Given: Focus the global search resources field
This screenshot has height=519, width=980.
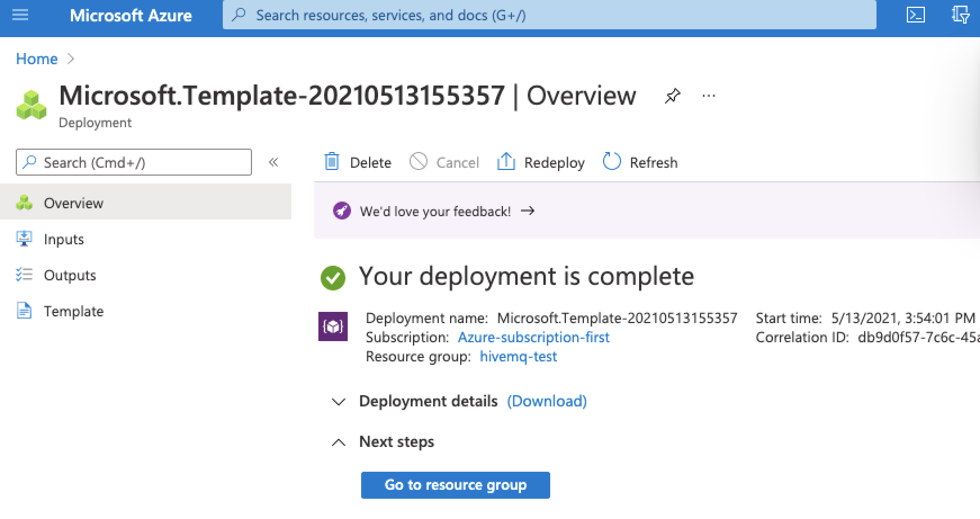Looking at the screenshot, I should coord(550,15).
